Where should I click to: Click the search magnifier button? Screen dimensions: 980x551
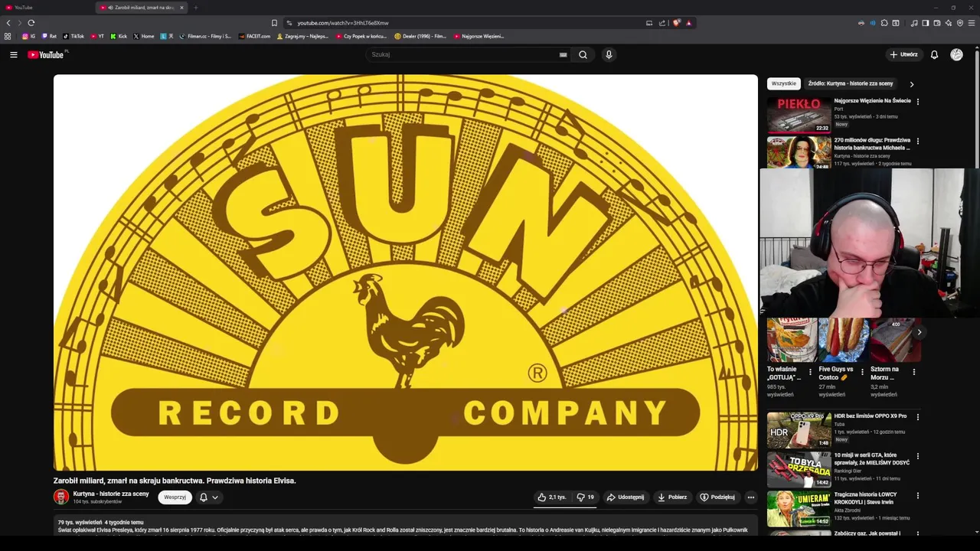[583, 54]
